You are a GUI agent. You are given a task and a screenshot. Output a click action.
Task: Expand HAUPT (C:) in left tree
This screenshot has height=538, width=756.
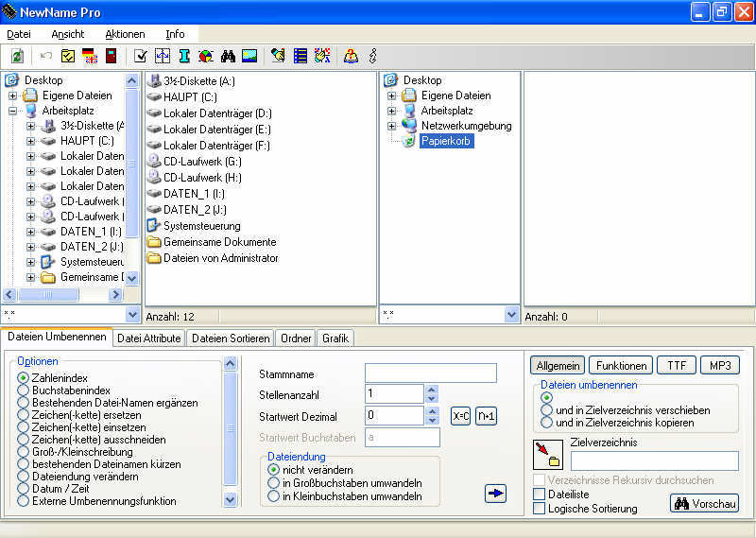(31, 141)
